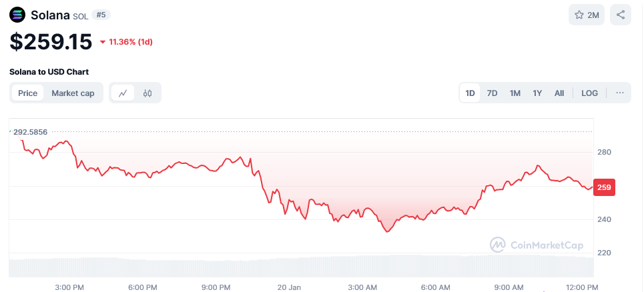
Task: Select the Market cap view toggle
Action: pos(73,93)
